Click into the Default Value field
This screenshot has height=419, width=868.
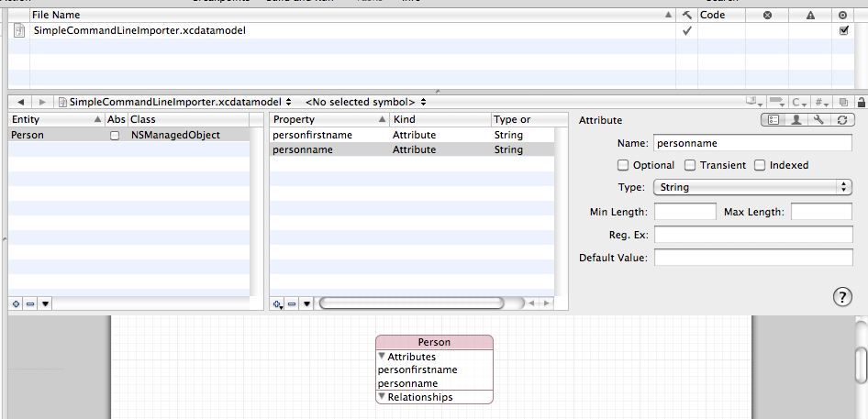(x=752, y=258)
